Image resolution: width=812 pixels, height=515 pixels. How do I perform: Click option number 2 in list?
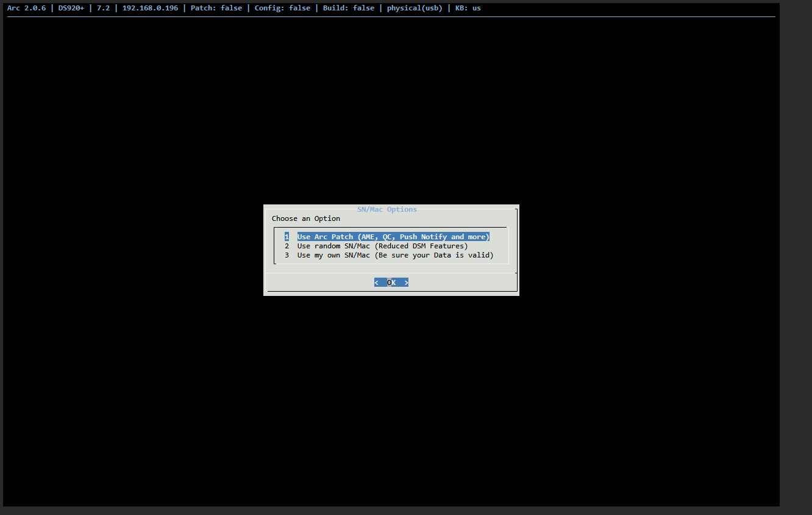(287, 246)
